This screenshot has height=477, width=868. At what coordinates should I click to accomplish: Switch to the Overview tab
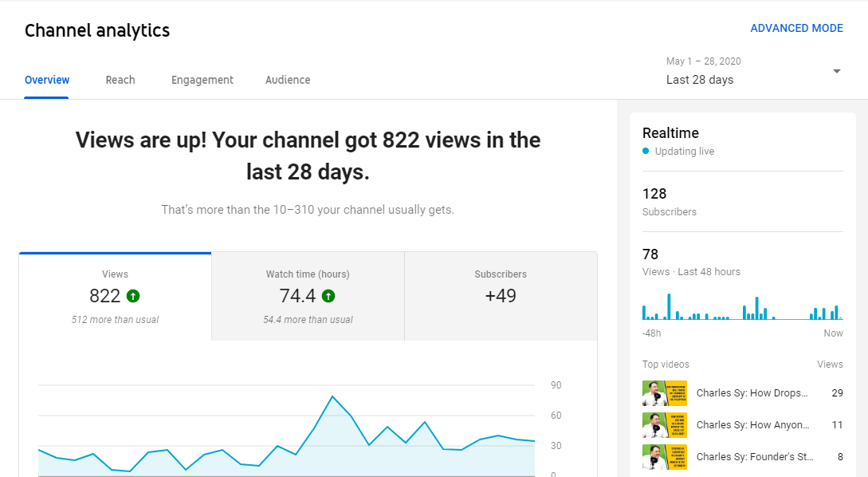coord(47,80)
